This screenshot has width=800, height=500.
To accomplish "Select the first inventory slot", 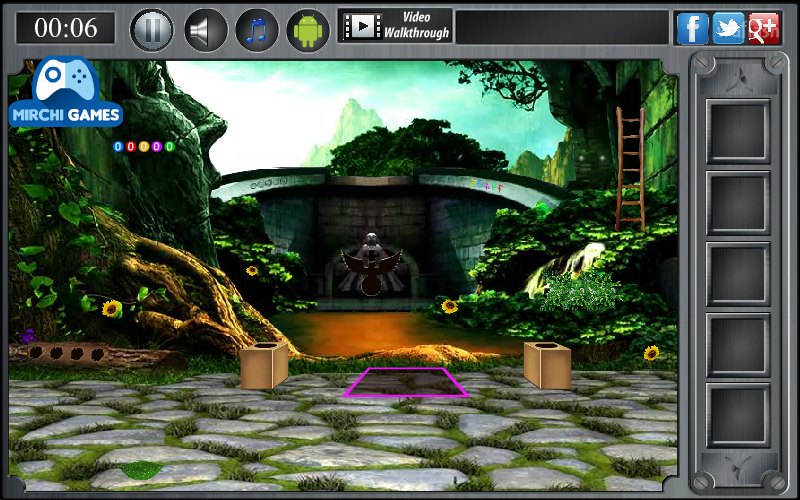I will 738,131.
